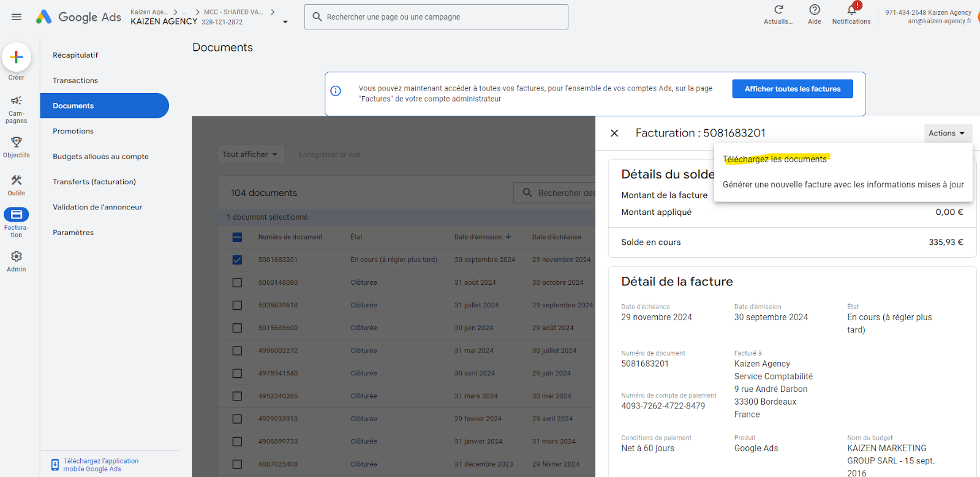
Task: Expand the chevron after MCC - SHARED VA...
Action: coord(273,12)
